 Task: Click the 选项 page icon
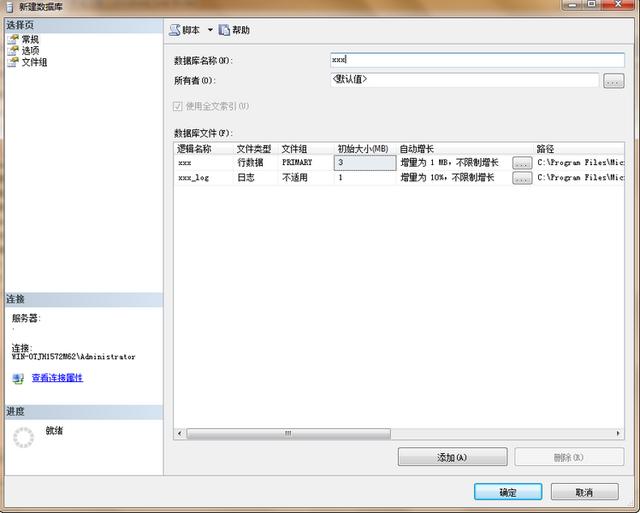(13, 51)
